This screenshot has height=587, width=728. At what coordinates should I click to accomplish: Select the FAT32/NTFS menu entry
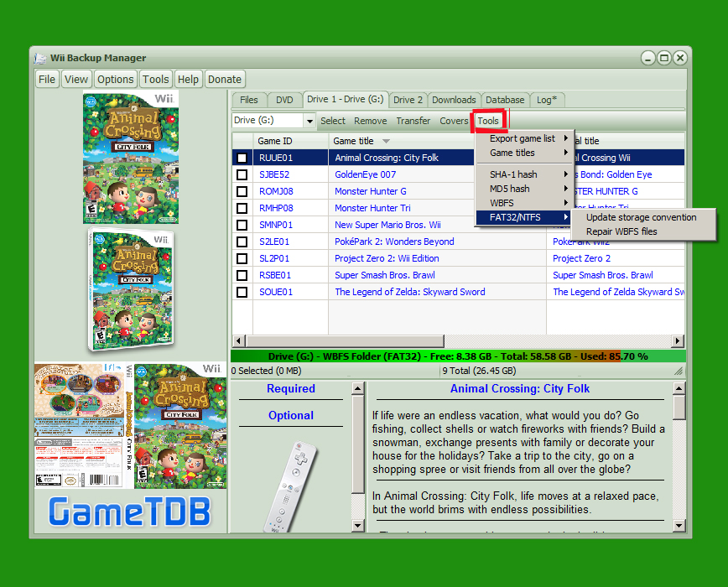pos(525,217)
